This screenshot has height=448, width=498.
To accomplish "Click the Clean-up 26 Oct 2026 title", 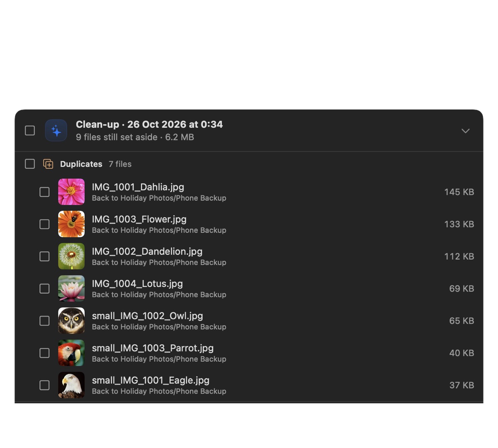I will pos(149,124).
